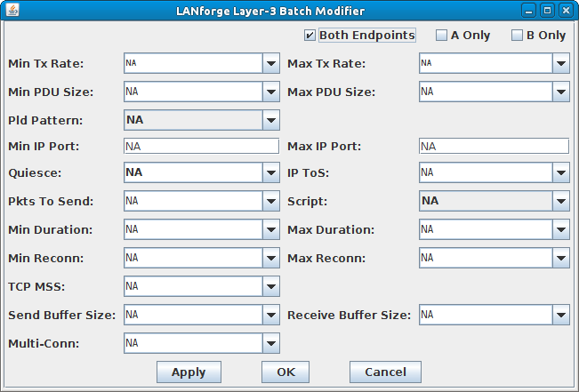Open the Max Tx Rate dropdown arrow
The image size is (579, 392).
click(x=561, y=63)
